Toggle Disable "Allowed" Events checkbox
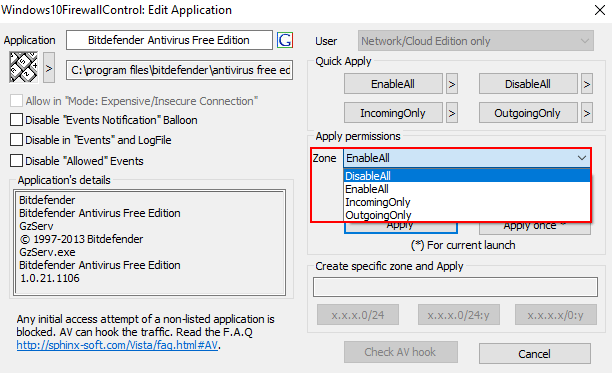 tap(16, 161)
